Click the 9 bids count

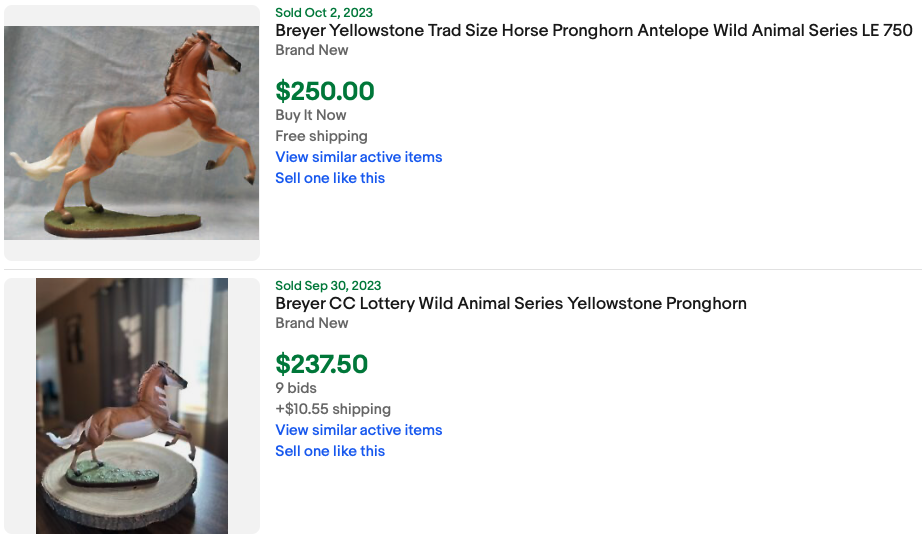tap(296, 388)
